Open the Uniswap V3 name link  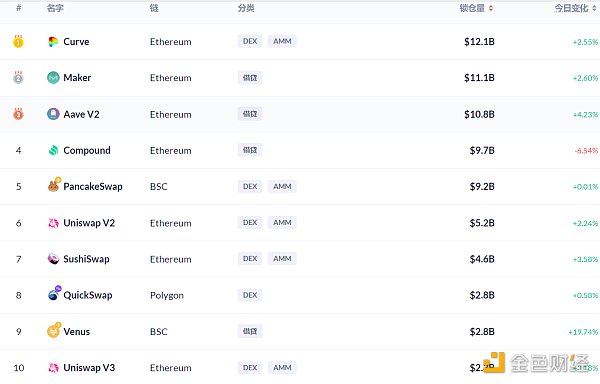[89, 368]
